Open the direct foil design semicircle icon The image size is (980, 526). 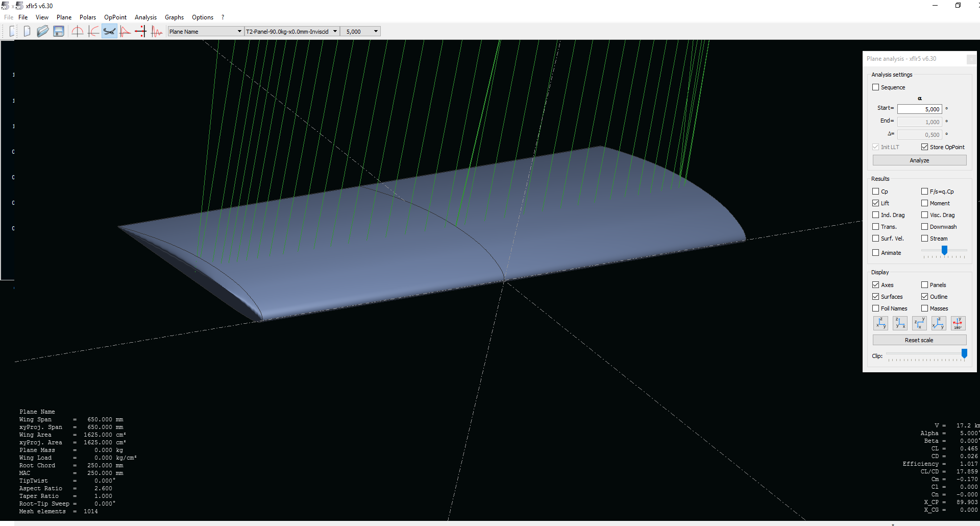pos(77,32)
